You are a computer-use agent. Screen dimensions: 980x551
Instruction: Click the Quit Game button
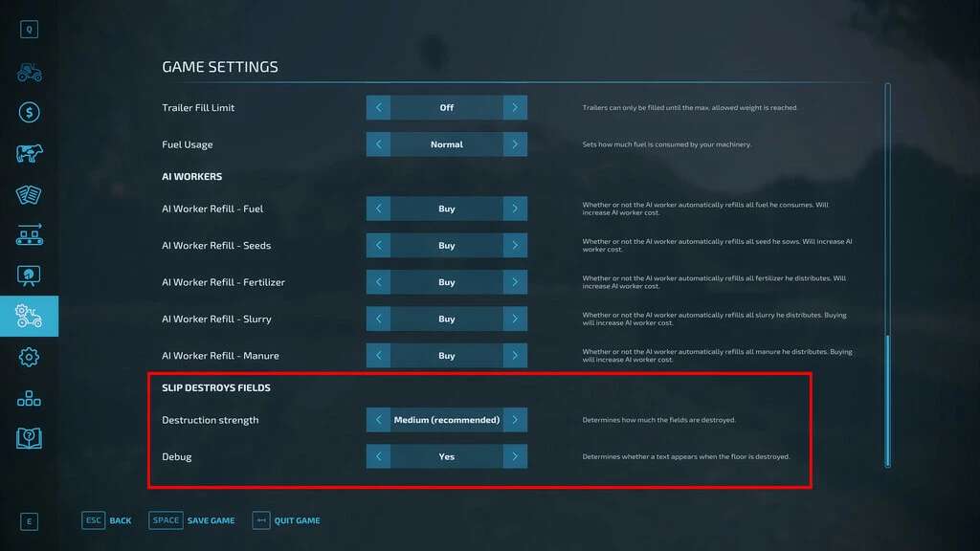point(286,520)
